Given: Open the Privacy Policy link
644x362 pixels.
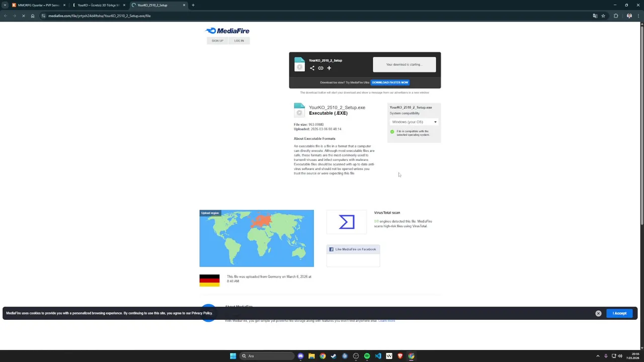Looking at the screenshot, I should pyautogui.click(x=202, y=313).
